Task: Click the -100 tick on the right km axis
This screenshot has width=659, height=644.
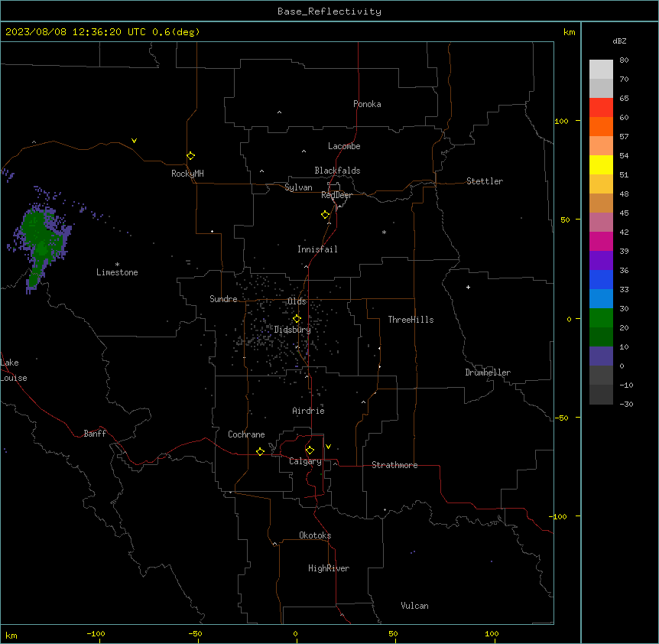Action: pos(559,516)
